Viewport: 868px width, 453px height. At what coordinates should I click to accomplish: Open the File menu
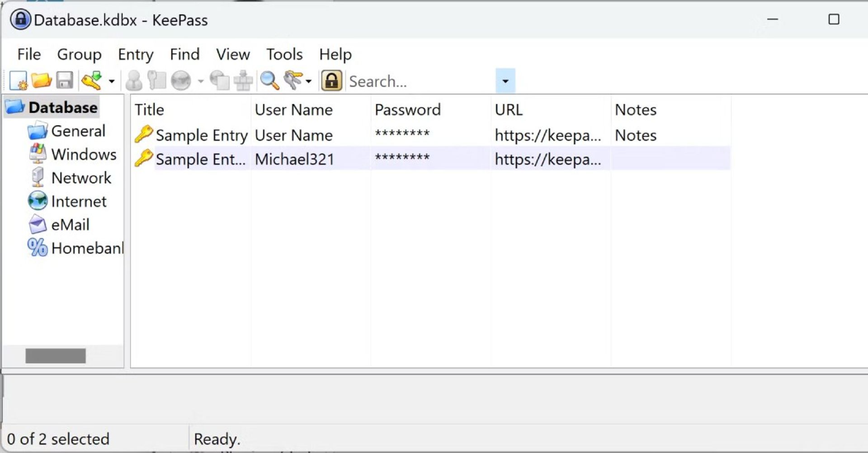[29, 54]
